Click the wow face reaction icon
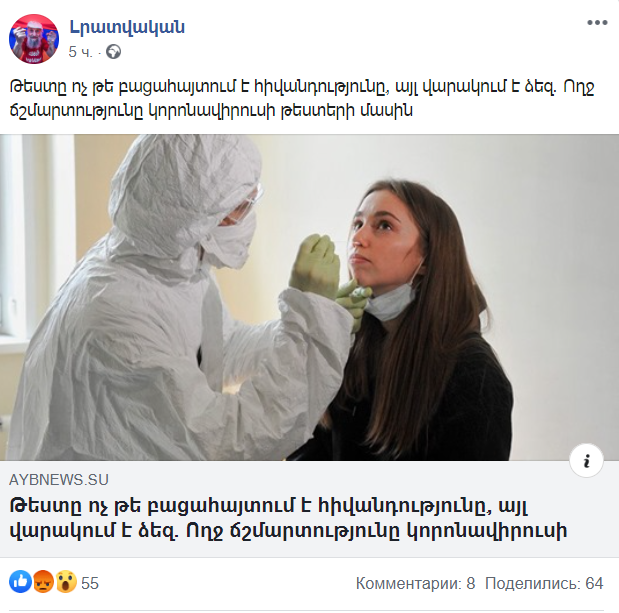 click(66, 581)
